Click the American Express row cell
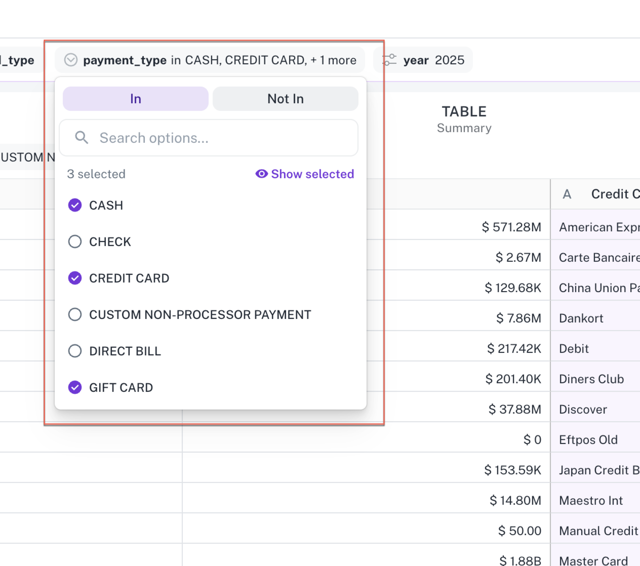This screenshot has width=640, height=566. [x=598, y=227]
